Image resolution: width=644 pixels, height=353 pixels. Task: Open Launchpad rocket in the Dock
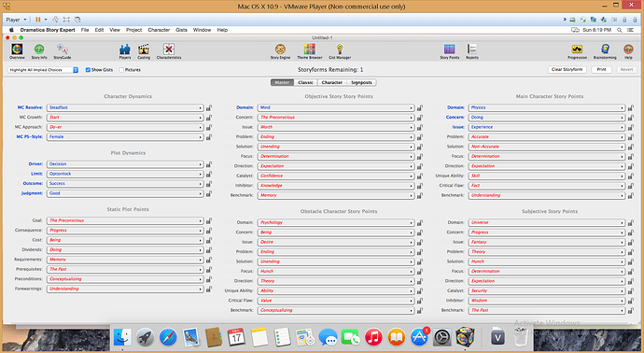[x=145, y=337]
